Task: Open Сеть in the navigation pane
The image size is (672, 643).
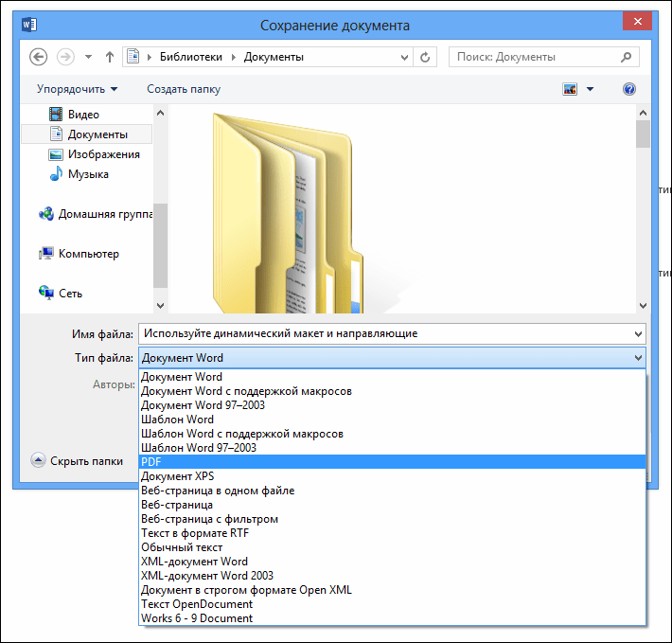Action: click(x=70, y=294)
